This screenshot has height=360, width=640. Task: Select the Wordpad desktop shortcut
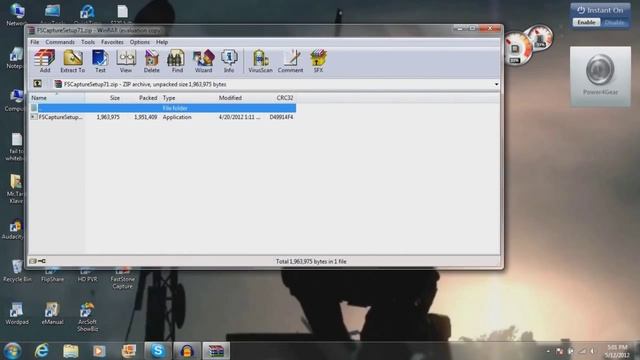[x=17, y=313]
